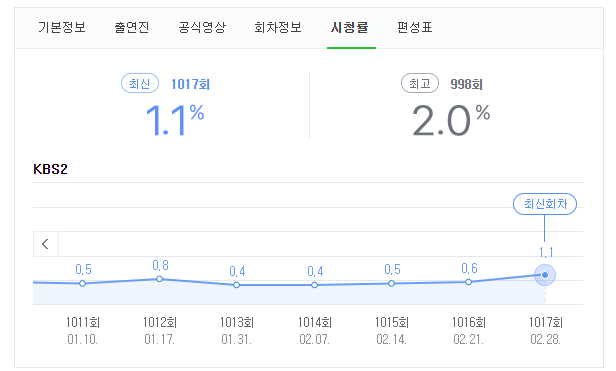Click the 최신회차 callout bubble
The width and height of the screenshot is (616, 371).
coord(545,204)
